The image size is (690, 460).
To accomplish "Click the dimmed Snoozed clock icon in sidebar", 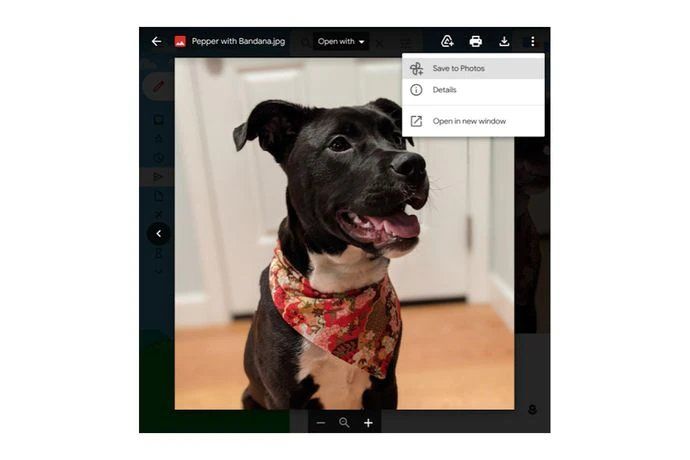I will point(158,158).
